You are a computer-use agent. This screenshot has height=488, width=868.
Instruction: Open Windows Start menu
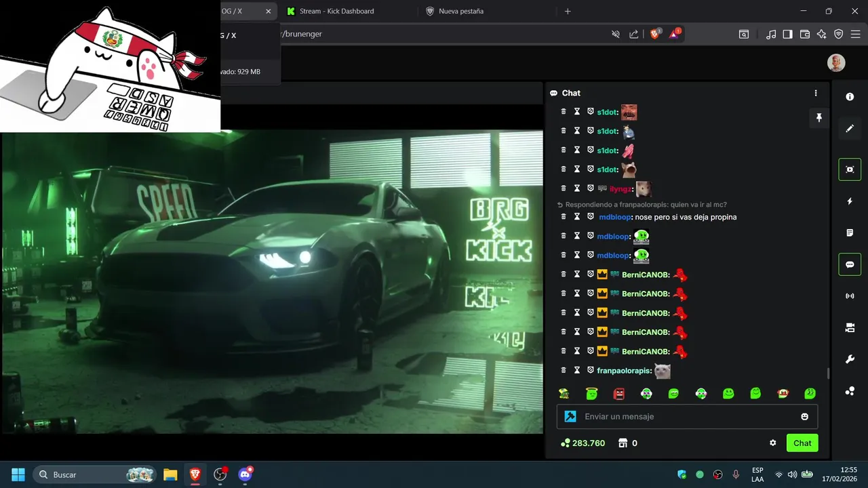18,474
